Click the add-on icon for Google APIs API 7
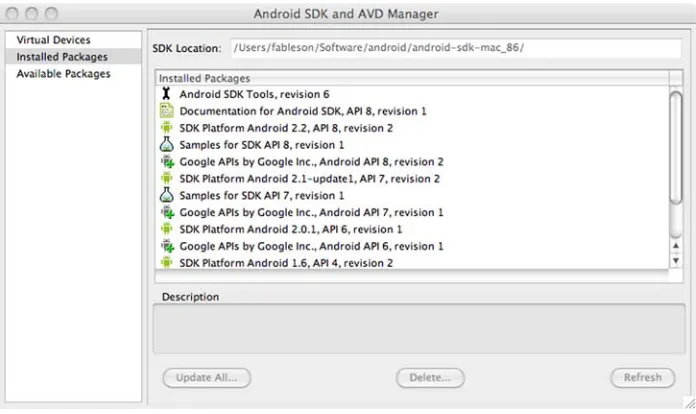 pyautogui.click(x=167, y=212)
